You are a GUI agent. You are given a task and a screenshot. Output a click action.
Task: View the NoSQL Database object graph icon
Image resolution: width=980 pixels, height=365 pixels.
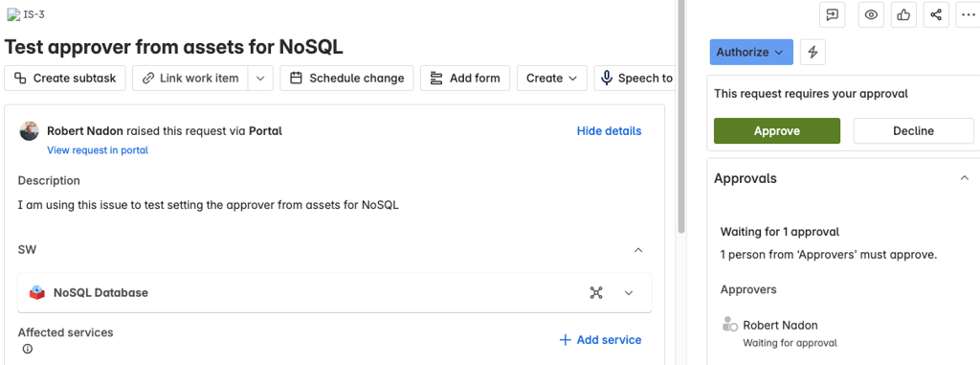[x=596, y=292]
